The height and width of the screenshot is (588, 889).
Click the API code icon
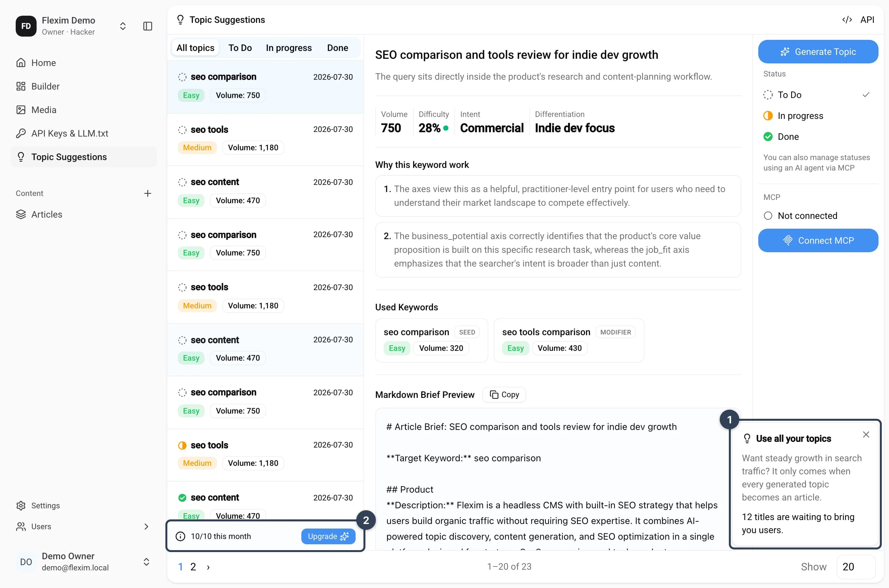[847, 20]
